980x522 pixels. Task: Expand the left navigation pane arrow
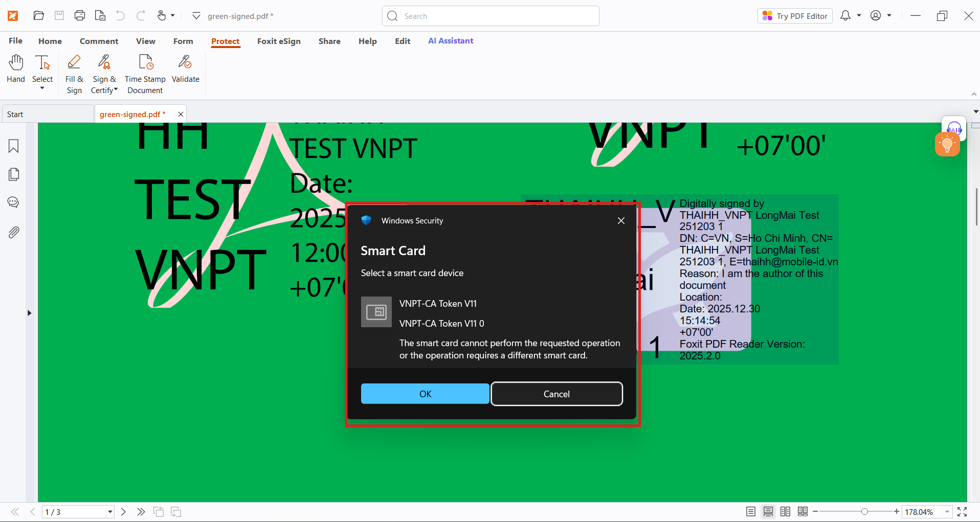click(x=29, y=313)
